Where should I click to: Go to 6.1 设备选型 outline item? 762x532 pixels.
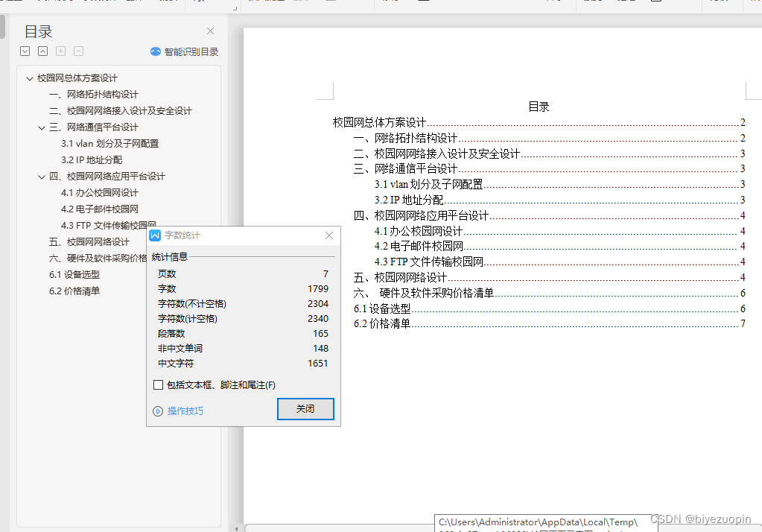coord(74,275)
